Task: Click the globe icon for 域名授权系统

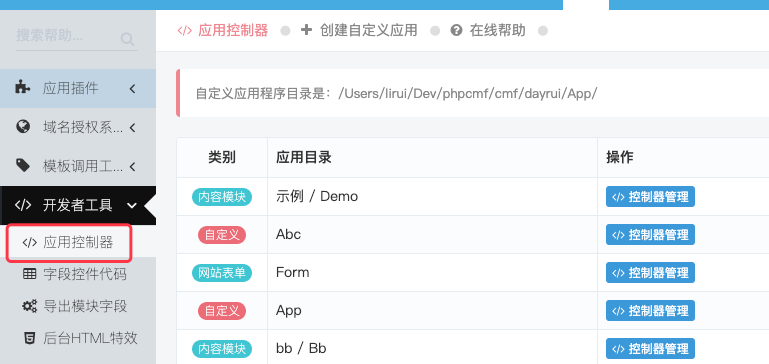Action: coord(23,127)
